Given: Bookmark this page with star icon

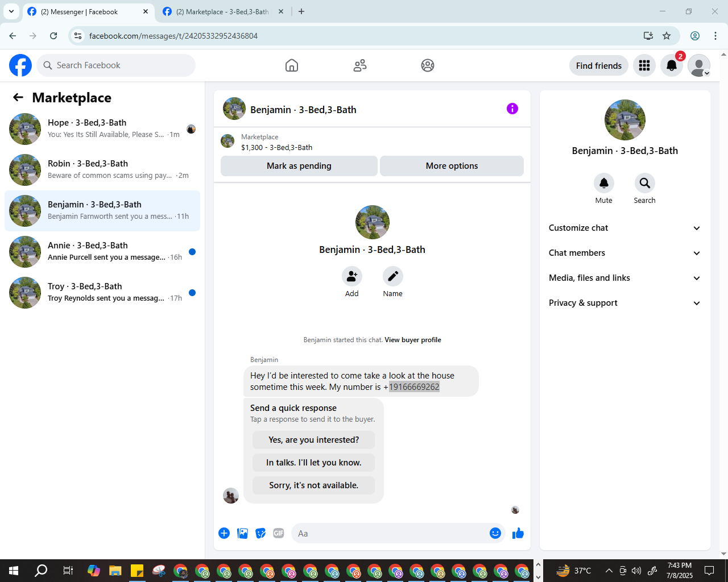Looking at the screenshot, I should coord(667,36).
